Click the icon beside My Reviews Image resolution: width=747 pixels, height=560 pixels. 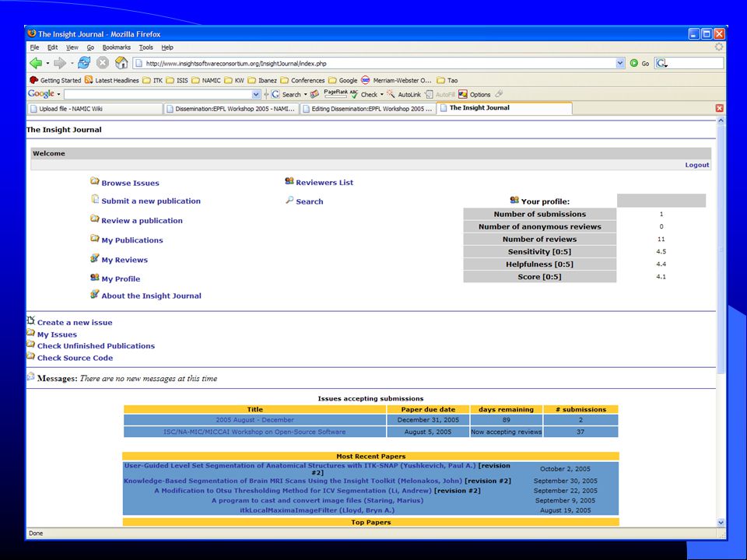[95, 258]
